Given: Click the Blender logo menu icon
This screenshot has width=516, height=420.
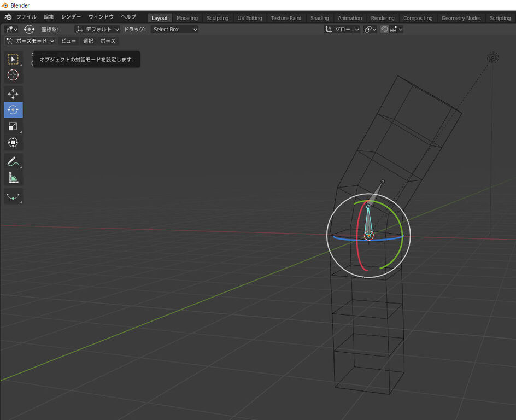Looking at the screenshot, I should (8, 17).
